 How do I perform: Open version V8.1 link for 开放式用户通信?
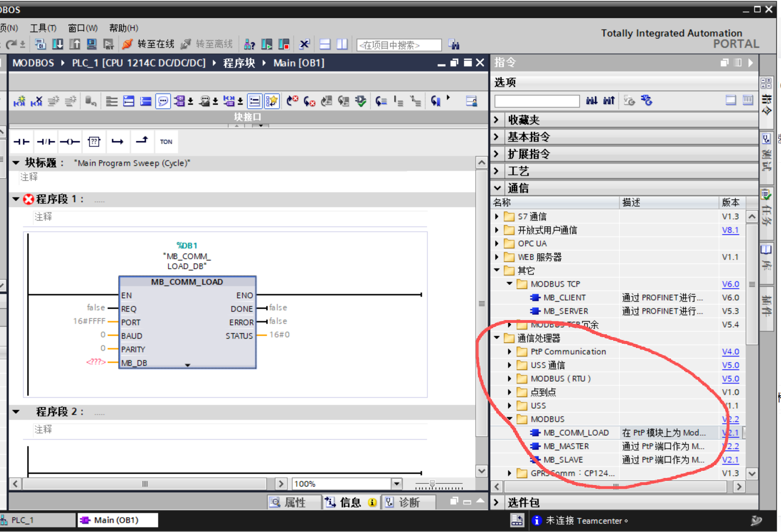click(x=730, y=230)
